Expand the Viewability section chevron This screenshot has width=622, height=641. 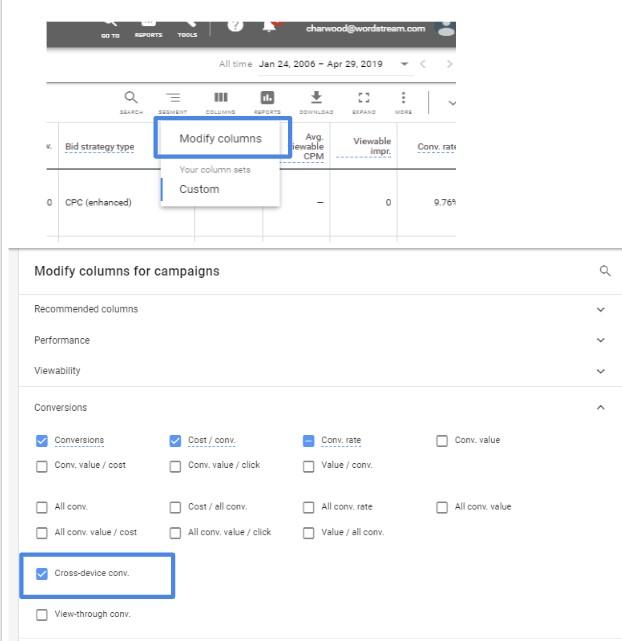(600, 371)
